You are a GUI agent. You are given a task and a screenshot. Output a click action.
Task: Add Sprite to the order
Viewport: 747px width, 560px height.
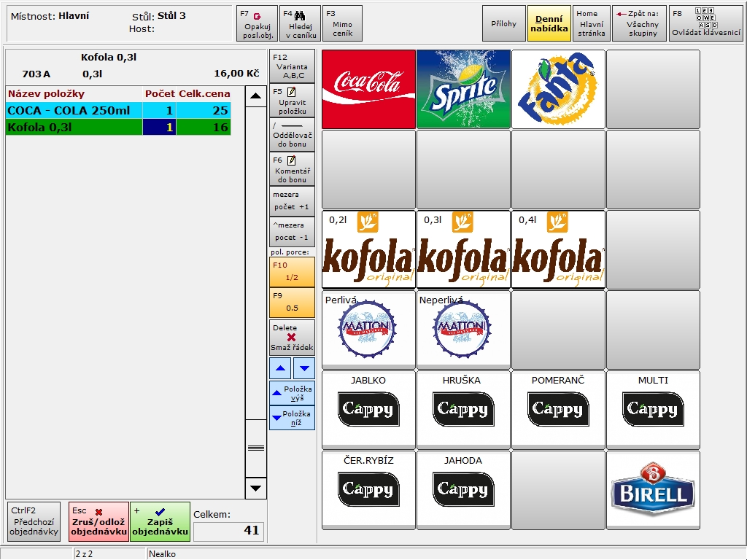click(x=463, y=89)
